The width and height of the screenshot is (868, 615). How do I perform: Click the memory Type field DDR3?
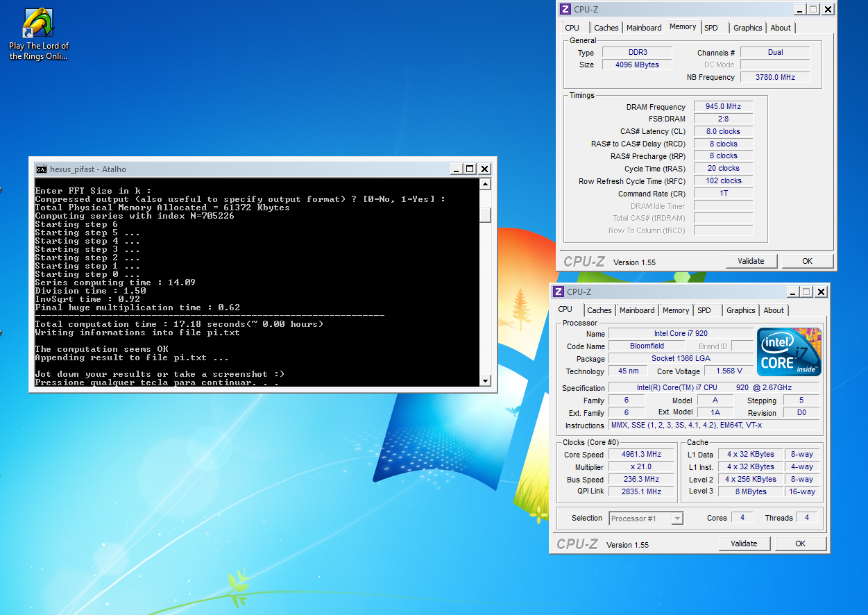[x=637, y=52]
